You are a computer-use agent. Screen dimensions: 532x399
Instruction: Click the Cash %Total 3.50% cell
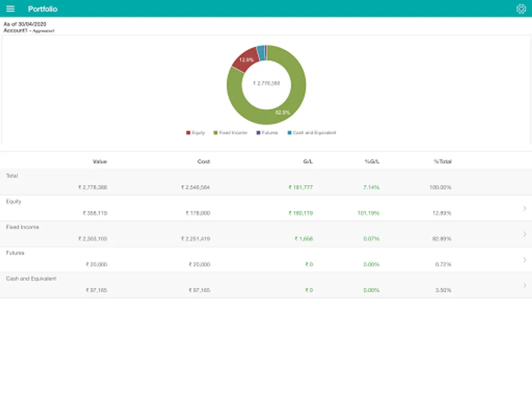point(443,290)
